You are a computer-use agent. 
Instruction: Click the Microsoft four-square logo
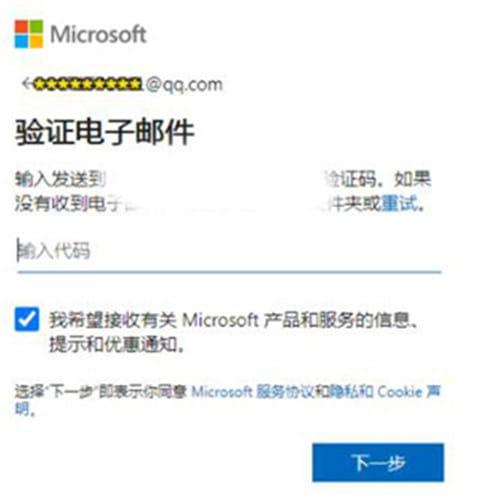pos(29,34)
